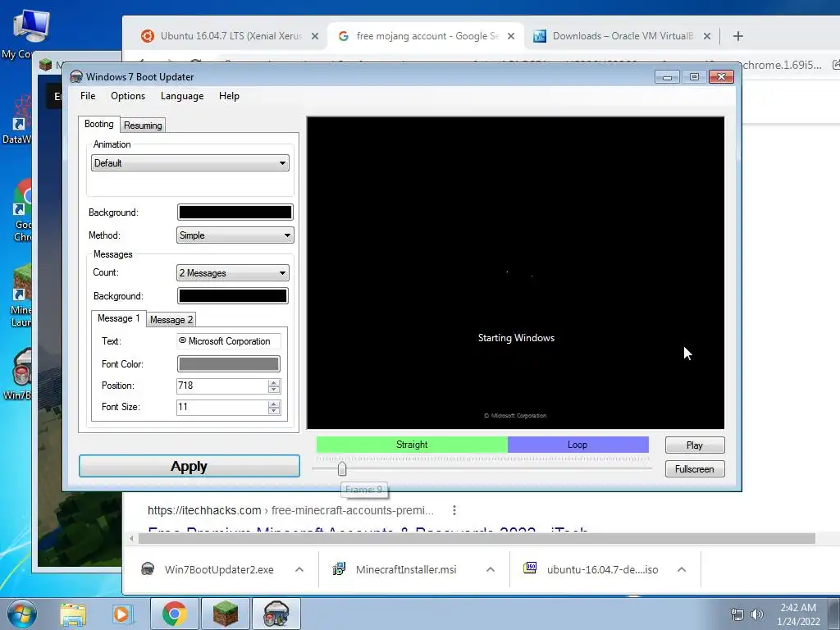
Task: Click the Boot Updater title bar icon
Action: 76,76
